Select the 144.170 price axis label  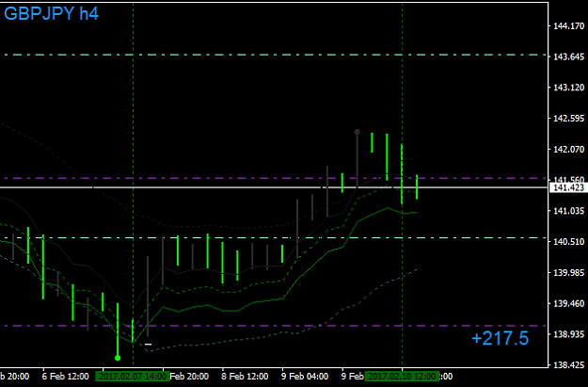click(x=569, y=26)
